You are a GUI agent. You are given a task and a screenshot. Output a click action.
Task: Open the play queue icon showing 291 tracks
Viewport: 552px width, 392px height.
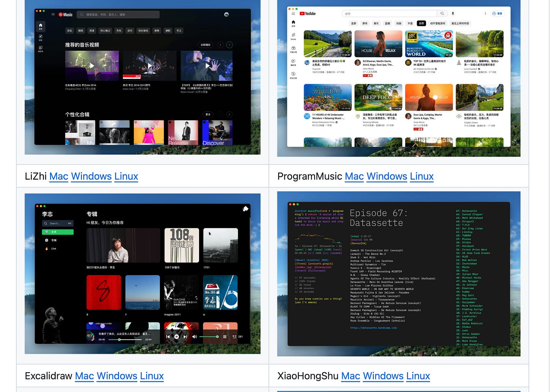coord(234,337)
